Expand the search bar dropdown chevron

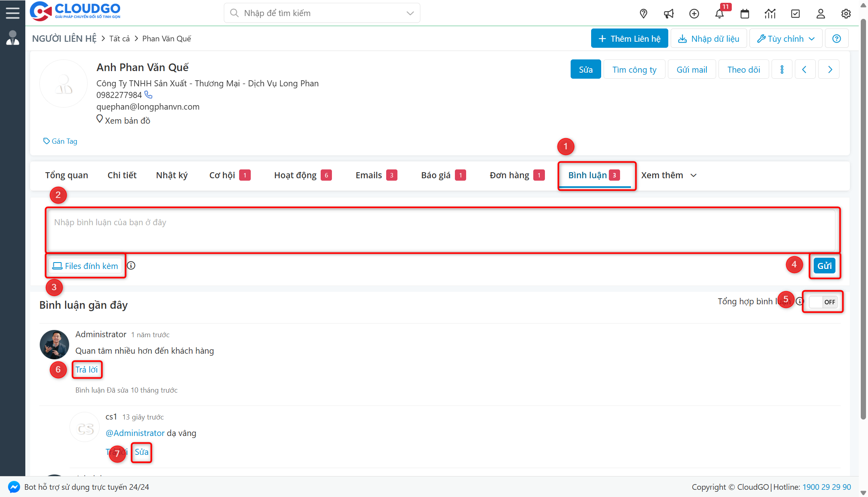(x=409, y=13)
